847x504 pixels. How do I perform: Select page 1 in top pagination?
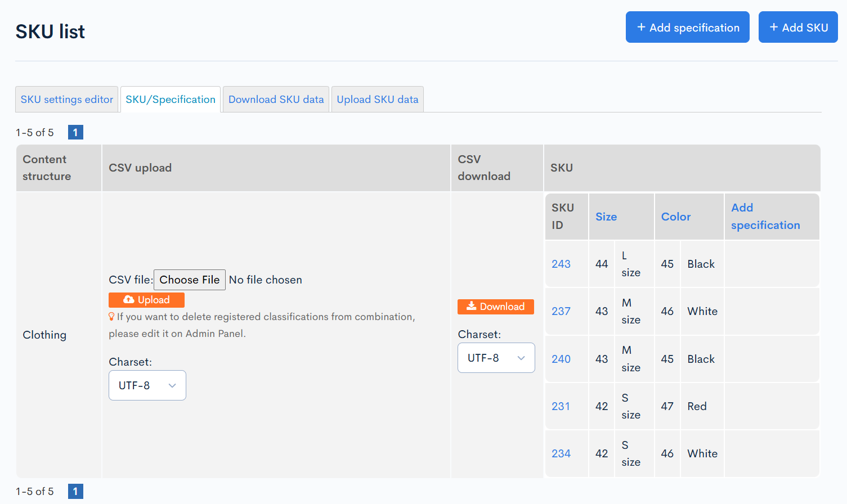click(x=75, y=132)
